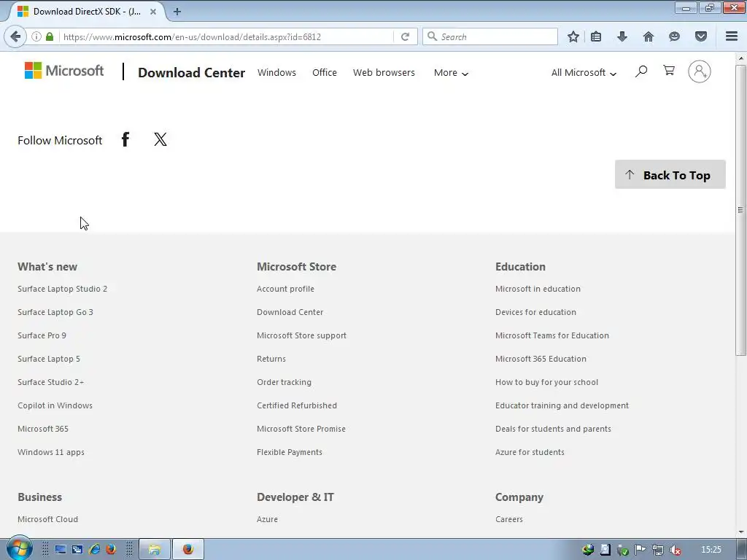This screenshot has width=747, height=560.
Task: Open a new tab with plus button
Action: (x=177, y=12)
